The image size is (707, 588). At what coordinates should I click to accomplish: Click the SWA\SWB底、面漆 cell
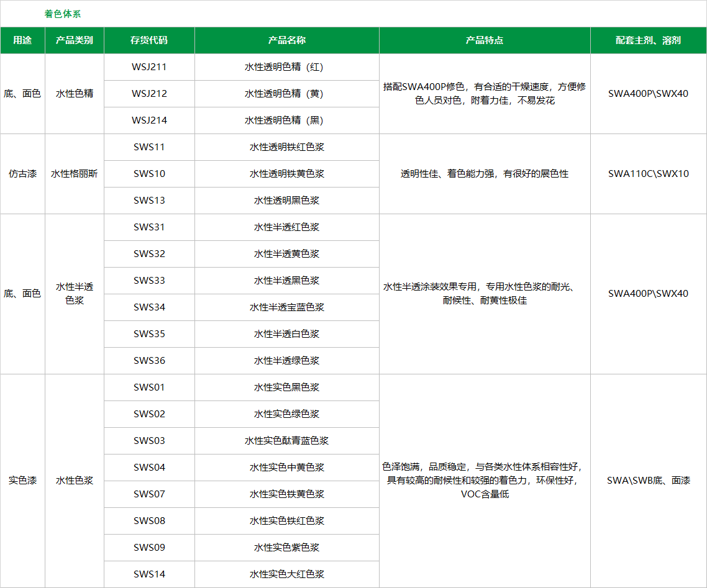(x=649, y=481)
